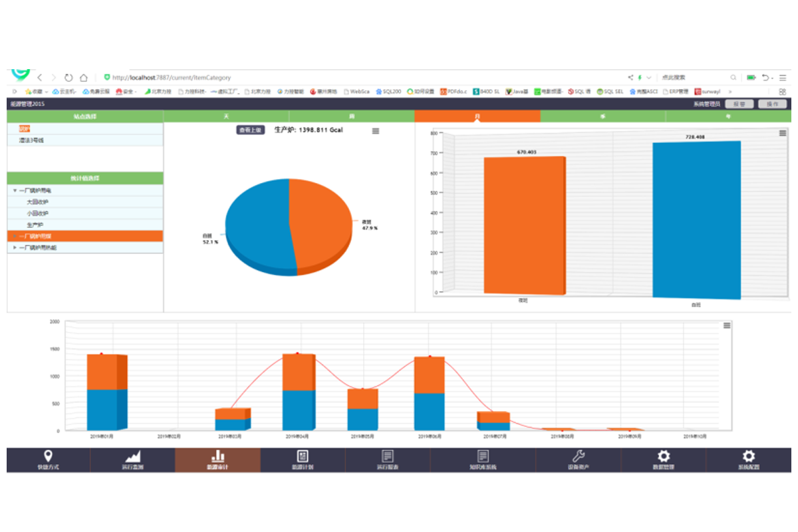Select the 能源统计 bar chart icon
Viewport: 798px width, 532px height.
(217, 456)
